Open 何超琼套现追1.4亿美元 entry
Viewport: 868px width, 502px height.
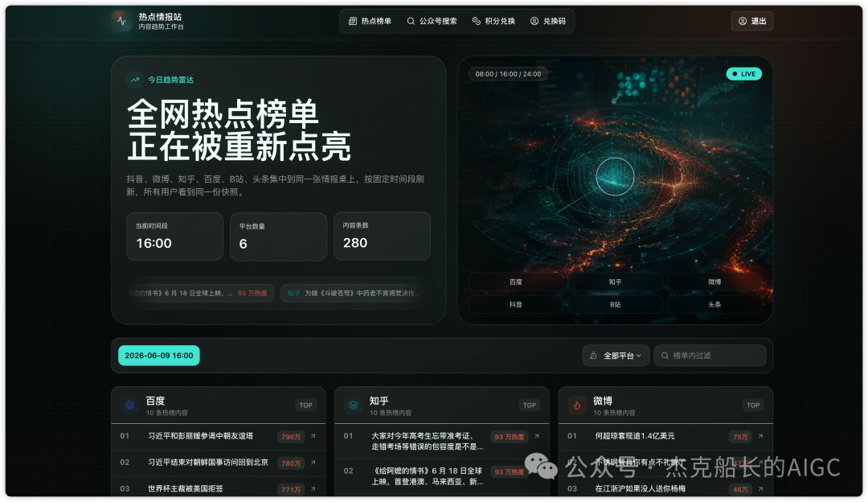(635, 436)
